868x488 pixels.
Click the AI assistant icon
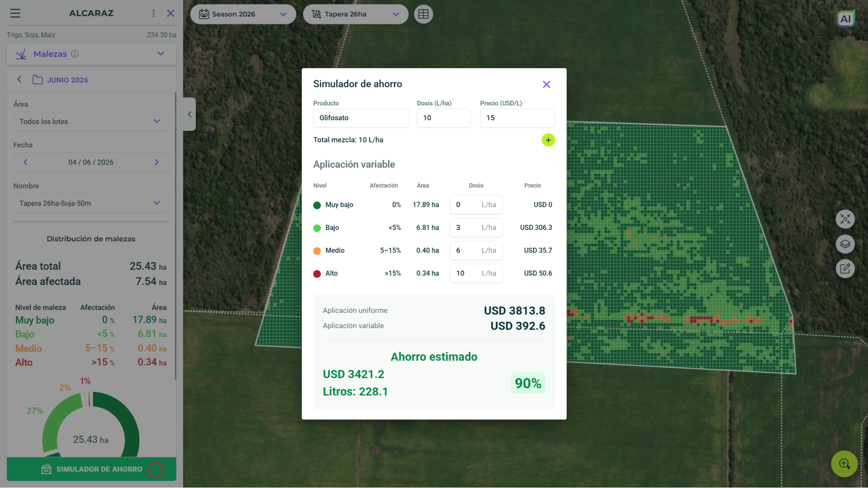pos(845,19)
